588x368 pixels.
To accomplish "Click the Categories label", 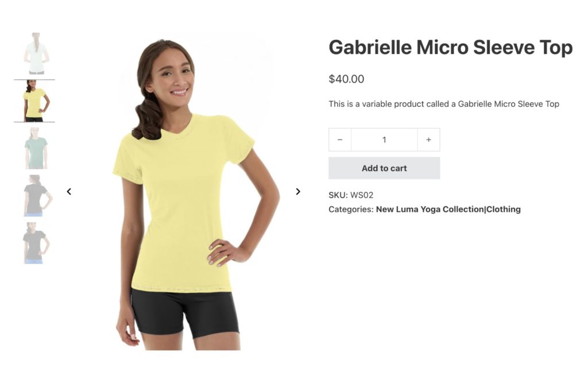I will [351, 209].
